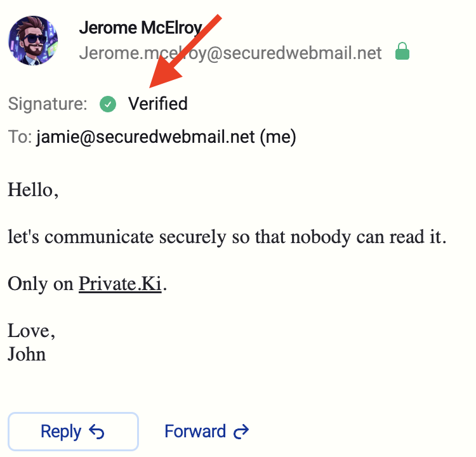
Task: Click the "(me)" recipient indicator
Action: click(279, 137)
